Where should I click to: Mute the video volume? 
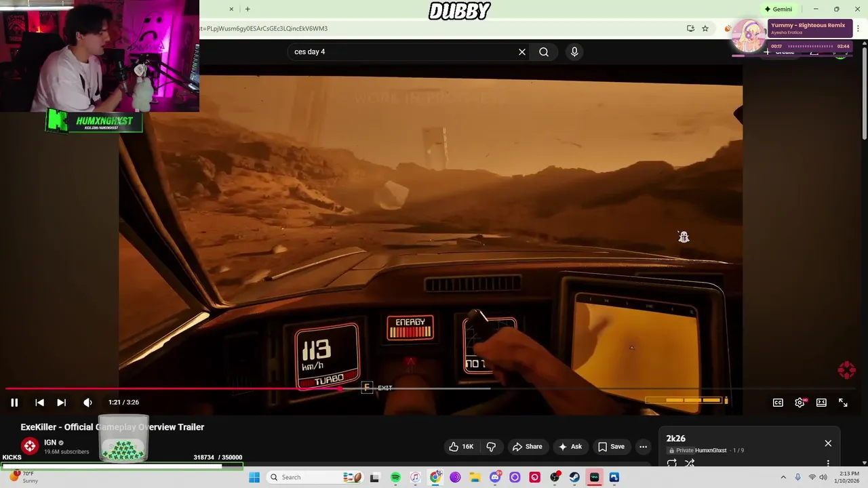[x=87, y=402]
